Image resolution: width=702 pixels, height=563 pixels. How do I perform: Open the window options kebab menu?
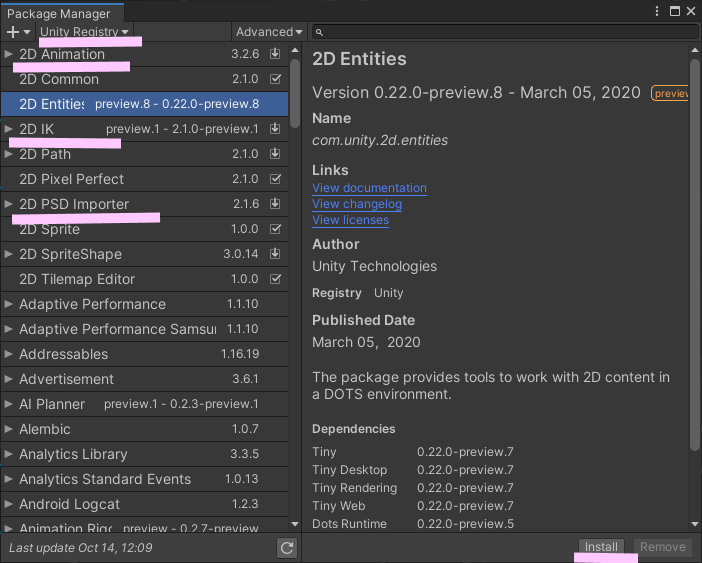pyautogui.click(x=657, y=11)
